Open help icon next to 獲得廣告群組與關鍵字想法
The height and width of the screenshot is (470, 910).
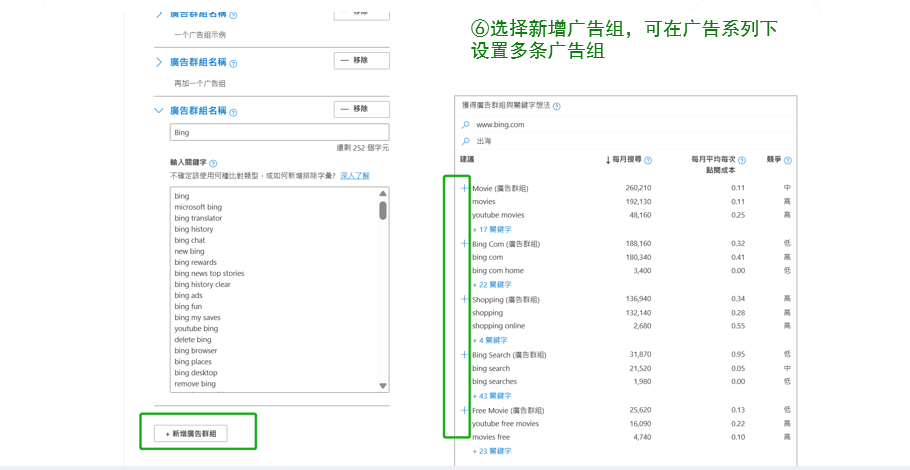coord(557,106)
